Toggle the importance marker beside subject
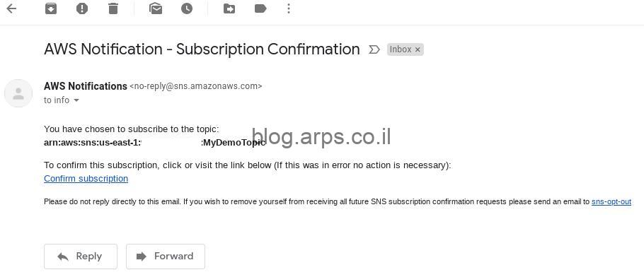The width and height of the screenshot is (644, 277). [x=374, y=49]
